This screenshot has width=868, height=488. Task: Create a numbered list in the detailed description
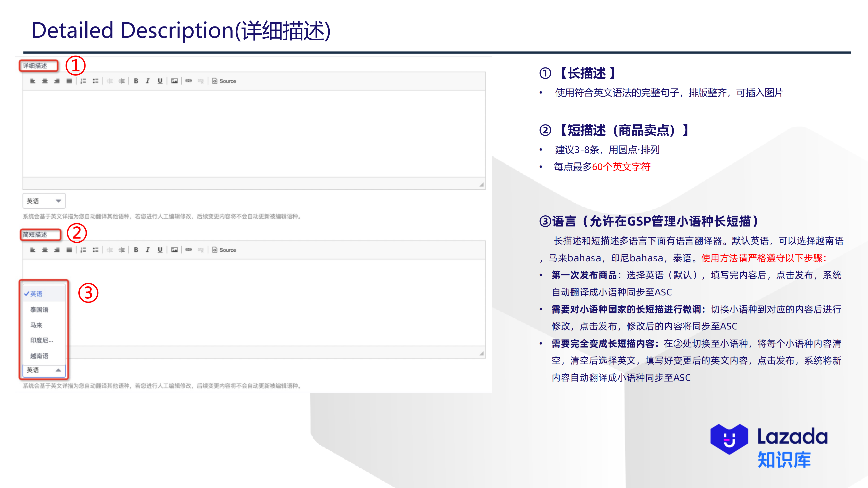(83, 81)
